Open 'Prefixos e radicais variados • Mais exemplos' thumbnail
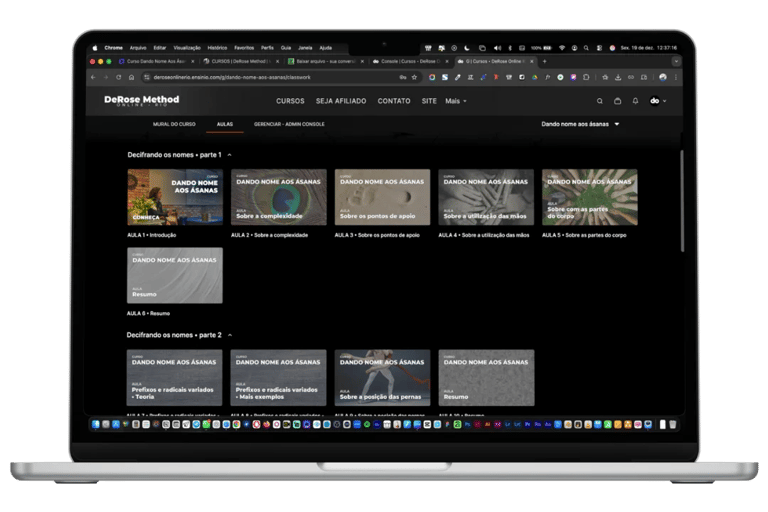 click(x=278, y=378)
